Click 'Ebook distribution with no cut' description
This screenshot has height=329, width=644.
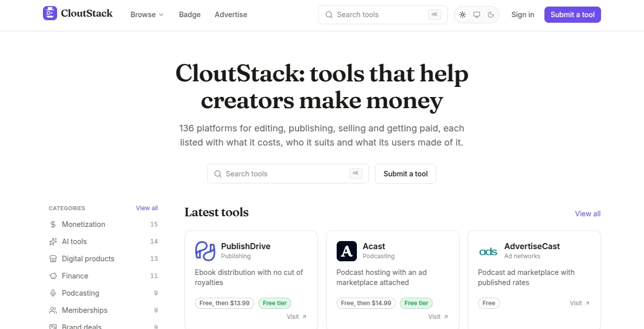click(x=249, y=277)
